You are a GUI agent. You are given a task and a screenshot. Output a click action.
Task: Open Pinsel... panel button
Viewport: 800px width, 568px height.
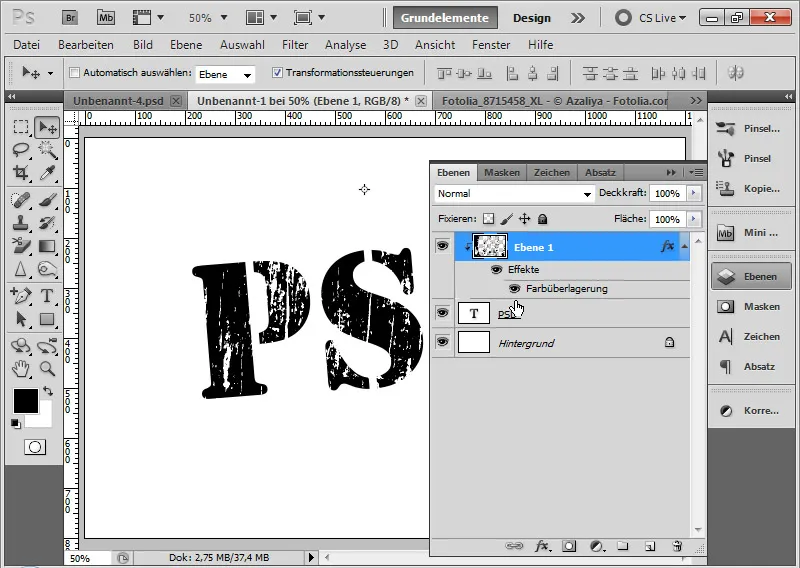click(x=750, y=129)
